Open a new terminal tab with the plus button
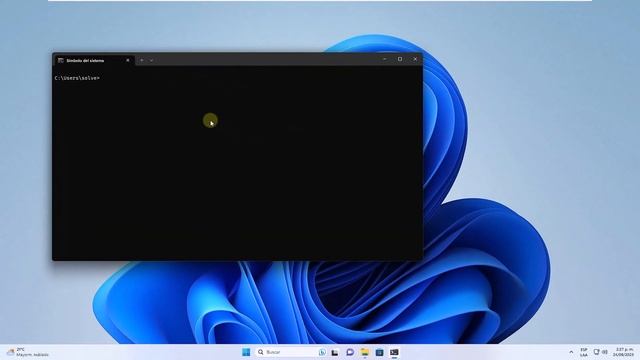This screenshot has width=640, height=360. pos(142,60)
